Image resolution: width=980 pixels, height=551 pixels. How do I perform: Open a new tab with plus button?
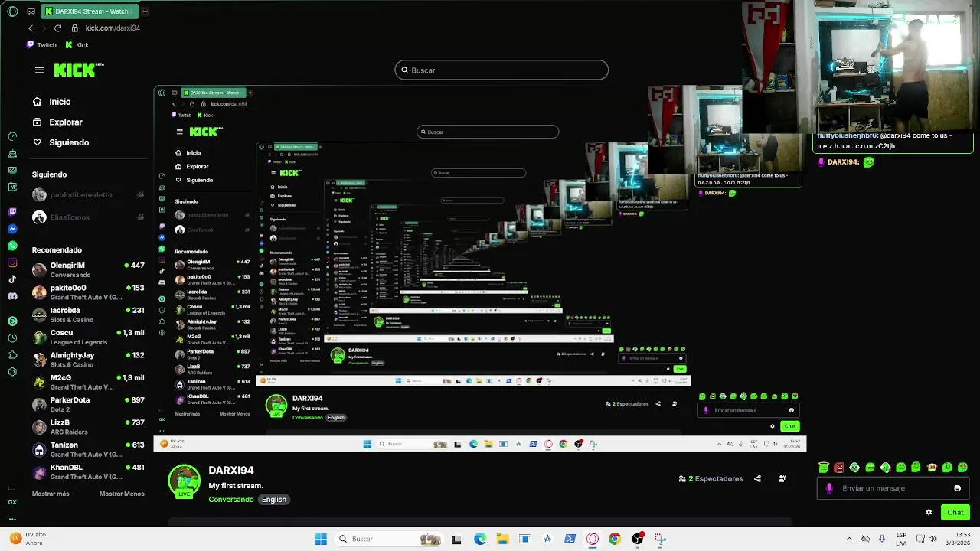click(x=145, y=11)
